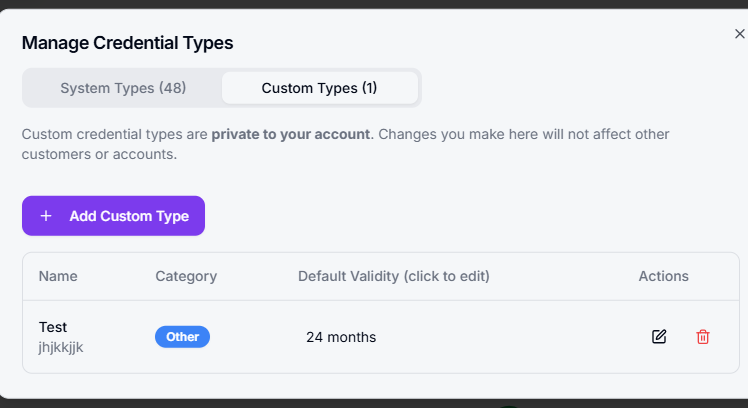748x408 pixels.
Task: Edit the 24 months default validity
Action: click(341, 337)
